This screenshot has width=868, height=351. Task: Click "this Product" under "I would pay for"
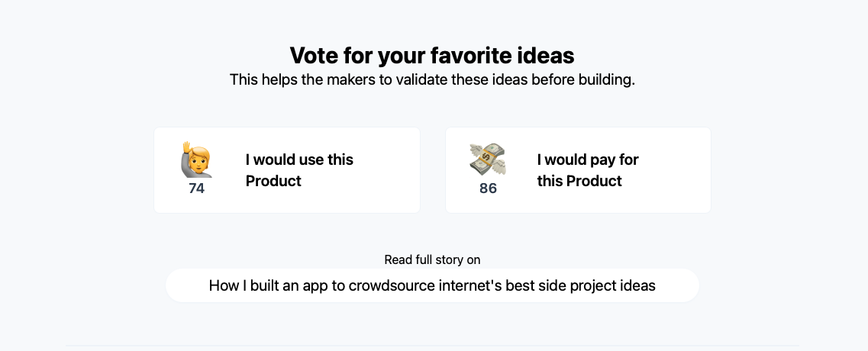tap(579, 181)
